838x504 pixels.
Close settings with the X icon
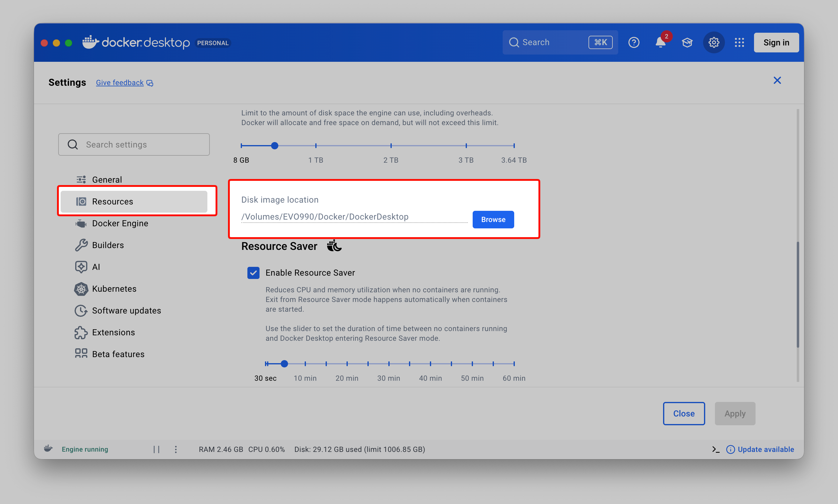777,81
